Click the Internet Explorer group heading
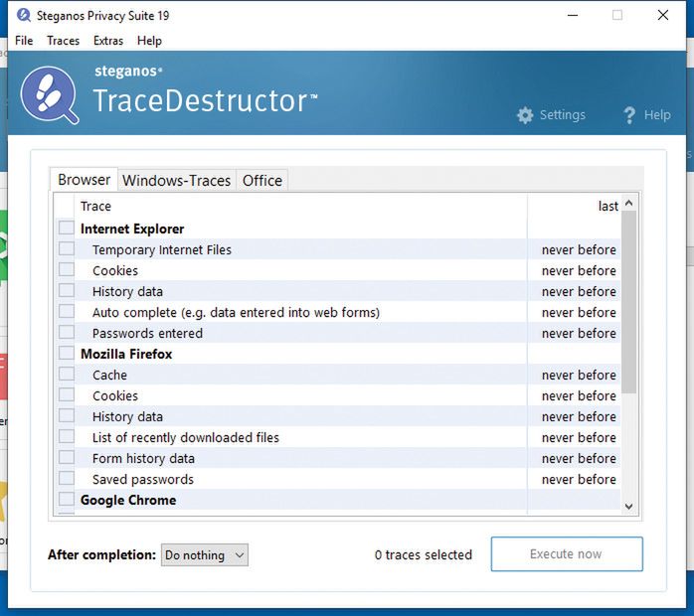Image resolution: width=694 pixels, height=616 pixels. click(132, 230)
